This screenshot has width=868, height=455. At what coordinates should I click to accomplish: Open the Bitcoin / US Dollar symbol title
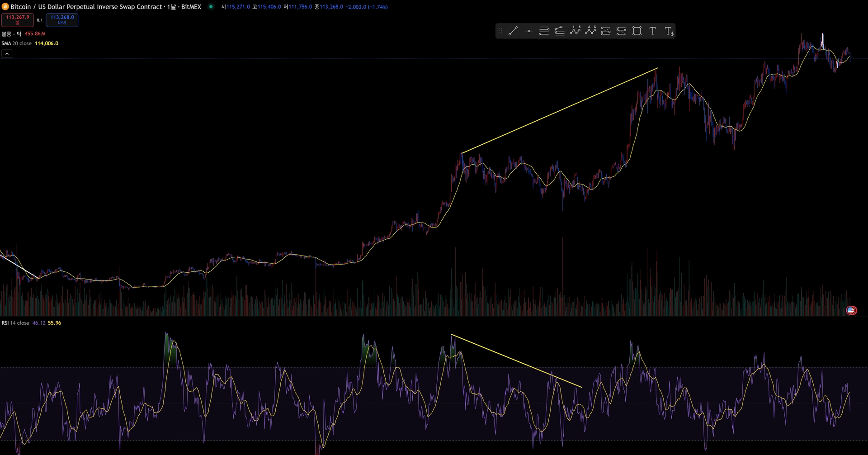(106, 7)
